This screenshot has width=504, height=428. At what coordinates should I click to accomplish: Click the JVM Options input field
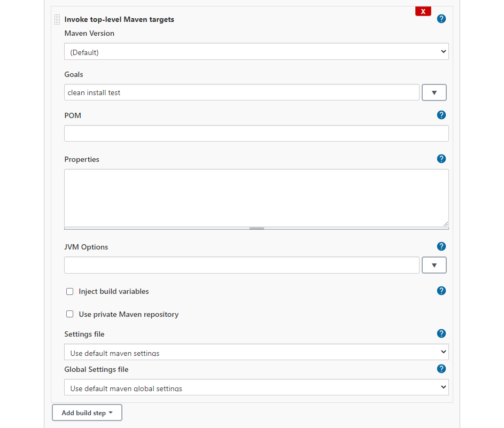pyautogui.click(x=242, y=265)
